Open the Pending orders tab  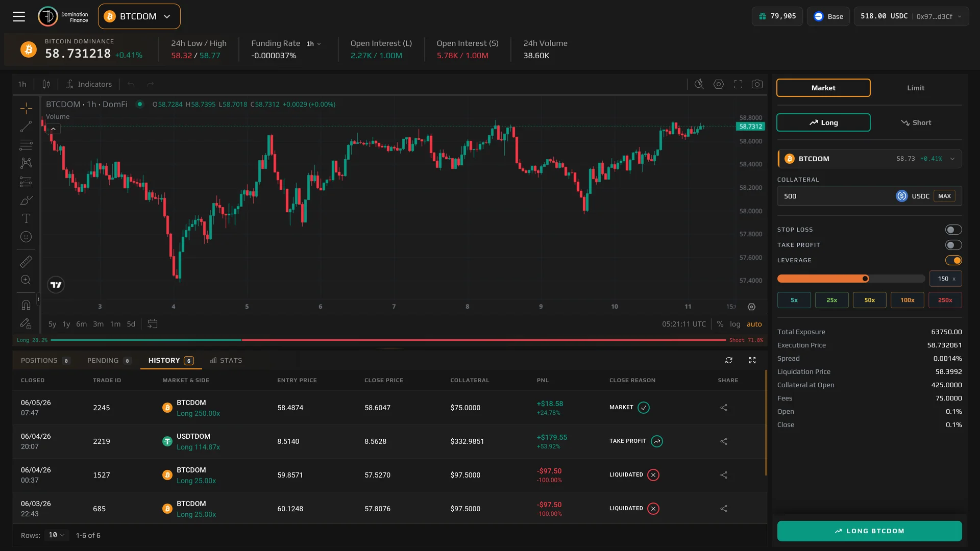(x=109, y=360)
